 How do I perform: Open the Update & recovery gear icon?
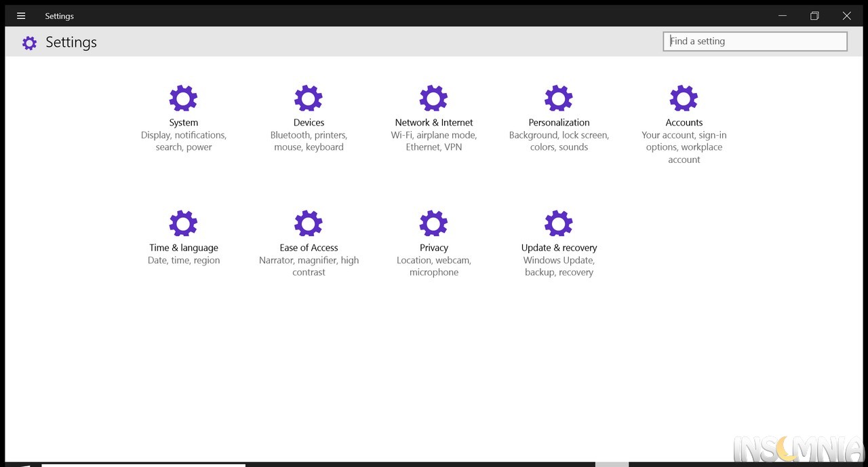click(559, 223)
